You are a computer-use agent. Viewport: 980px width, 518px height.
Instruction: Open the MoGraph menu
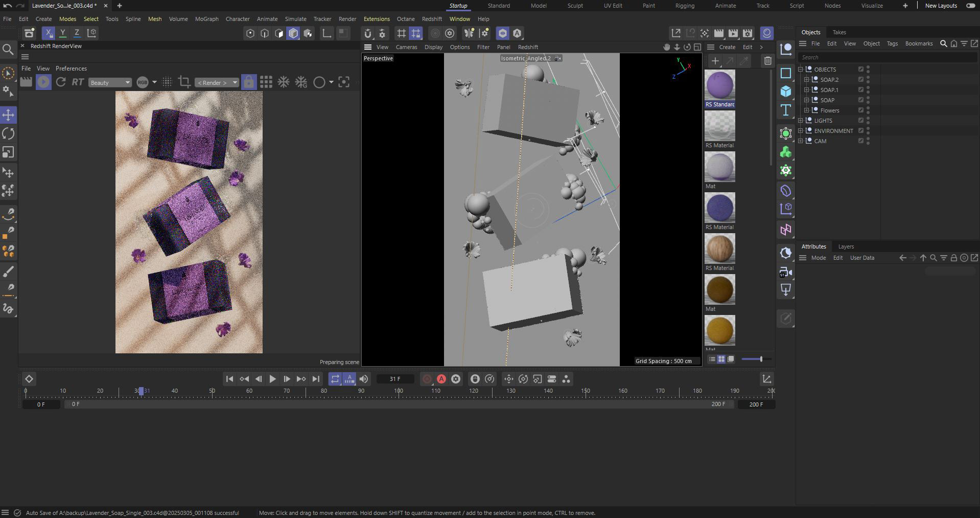click(x=206, y=19)
